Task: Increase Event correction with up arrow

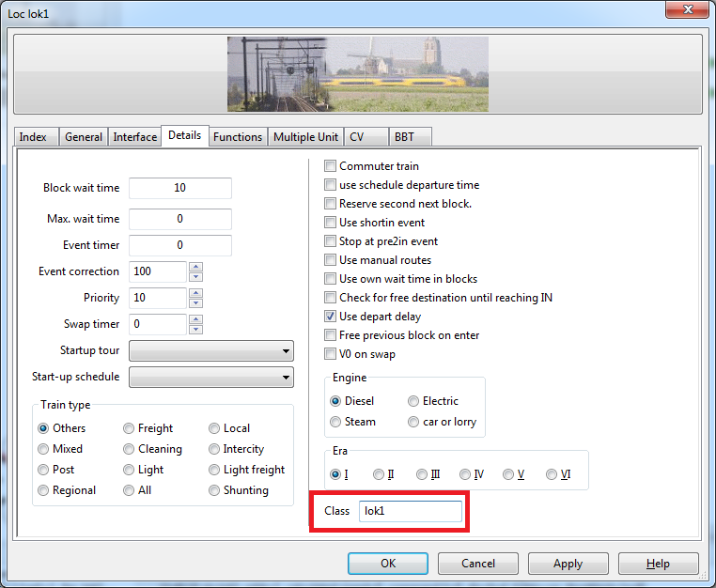Action: click(195, 267)
